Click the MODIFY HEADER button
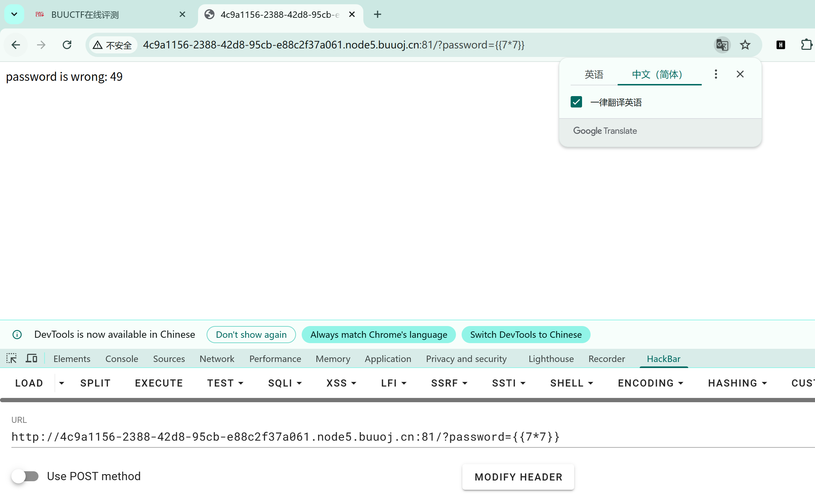This screenshot has height=504, width=815. coord(518,477)
